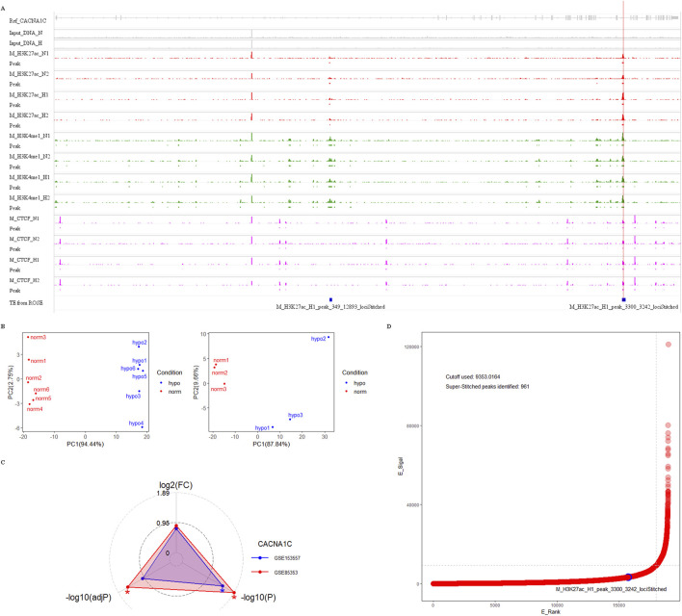Click the hypo4 label in PCA plot
This screenshot has height=616, width=682.
(136, 423)
